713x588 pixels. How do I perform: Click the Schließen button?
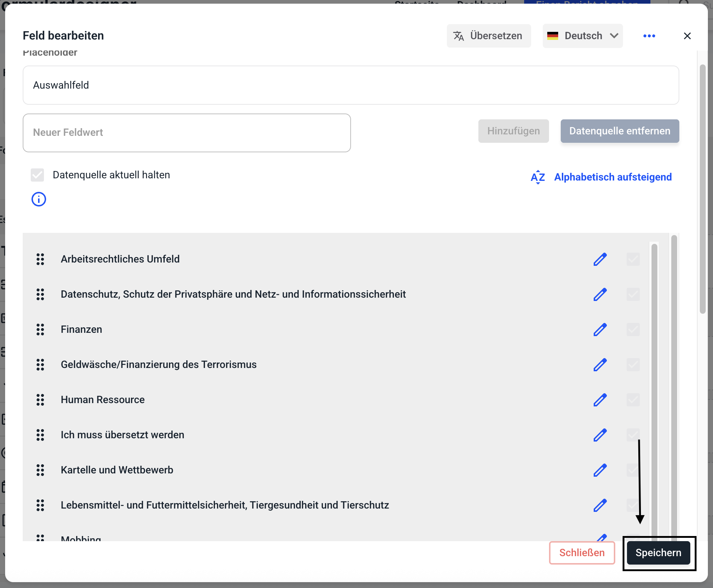(582, 553)
